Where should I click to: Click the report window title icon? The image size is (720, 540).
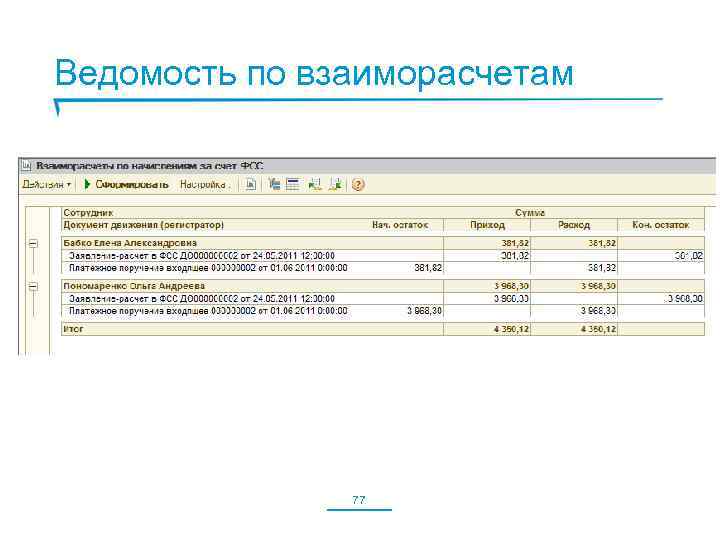tap(27, 166)
